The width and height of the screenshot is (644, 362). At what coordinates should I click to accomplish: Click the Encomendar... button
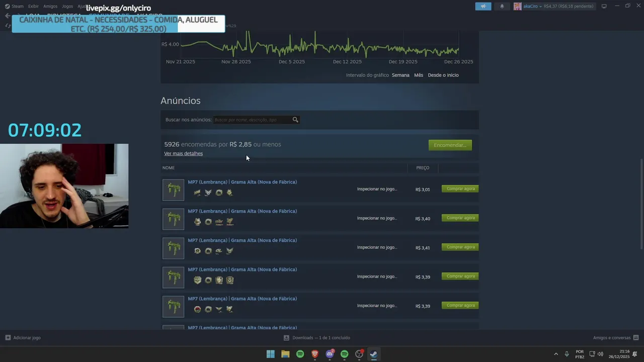click(x=450, y=145)
